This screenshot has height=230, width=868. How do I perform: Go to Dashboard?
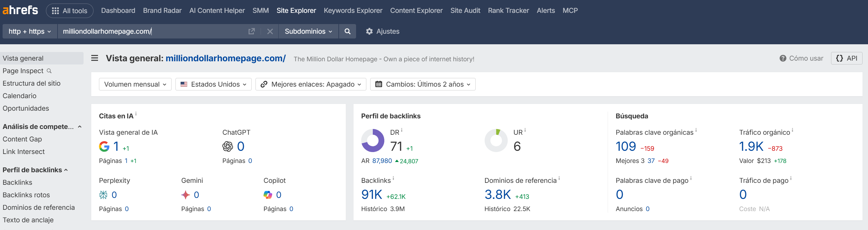118,10
